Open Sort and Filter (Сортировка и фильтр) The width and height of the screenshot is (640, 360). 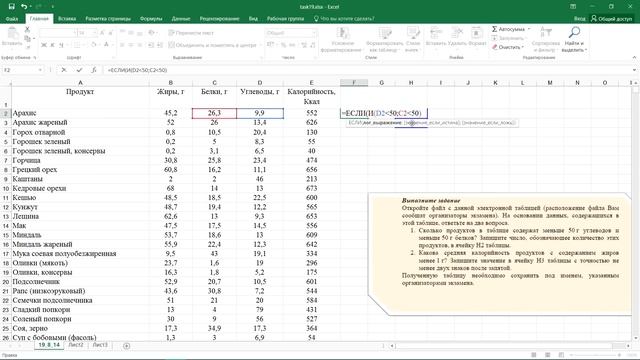[x=545, y=39]
